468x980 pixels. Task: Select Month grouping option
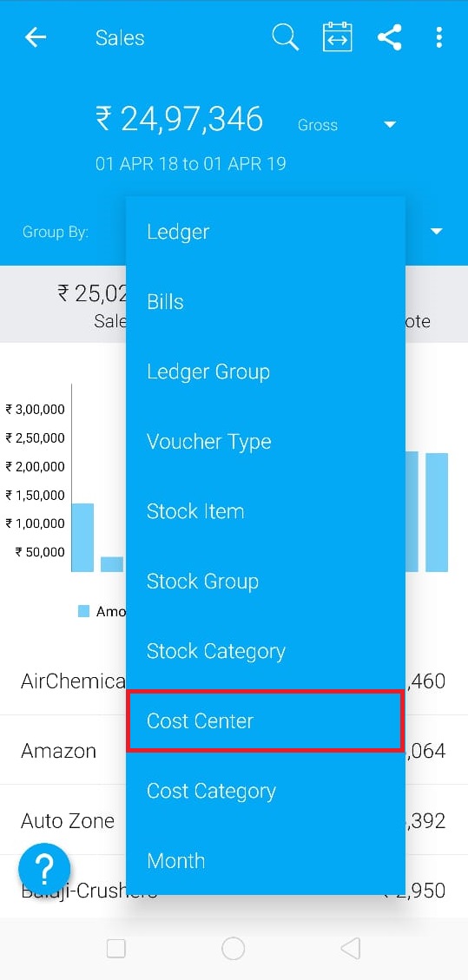tap(265, 860)
